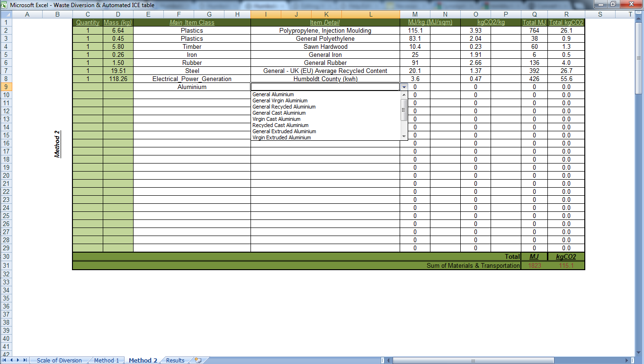Click the dropdown list's scroll down arrow

pyautogui.click(x=404, y=136)
